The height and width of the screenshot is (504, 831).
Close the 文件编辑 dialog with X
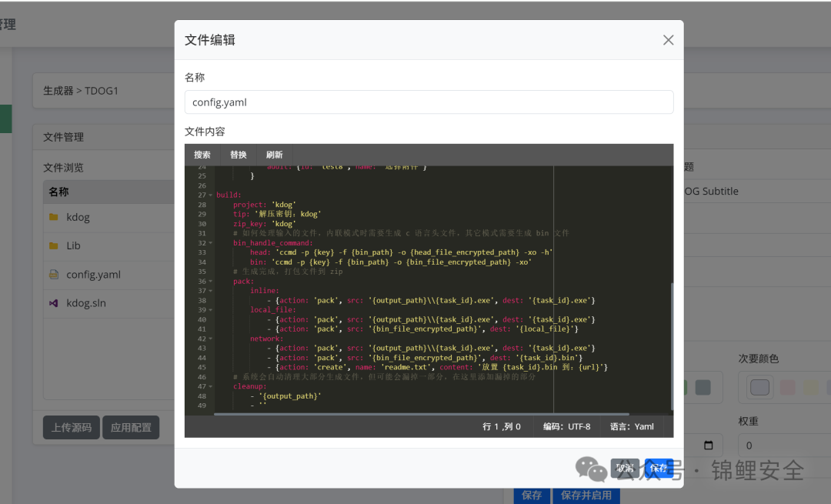pyautogui.click(x=669, y=40)
